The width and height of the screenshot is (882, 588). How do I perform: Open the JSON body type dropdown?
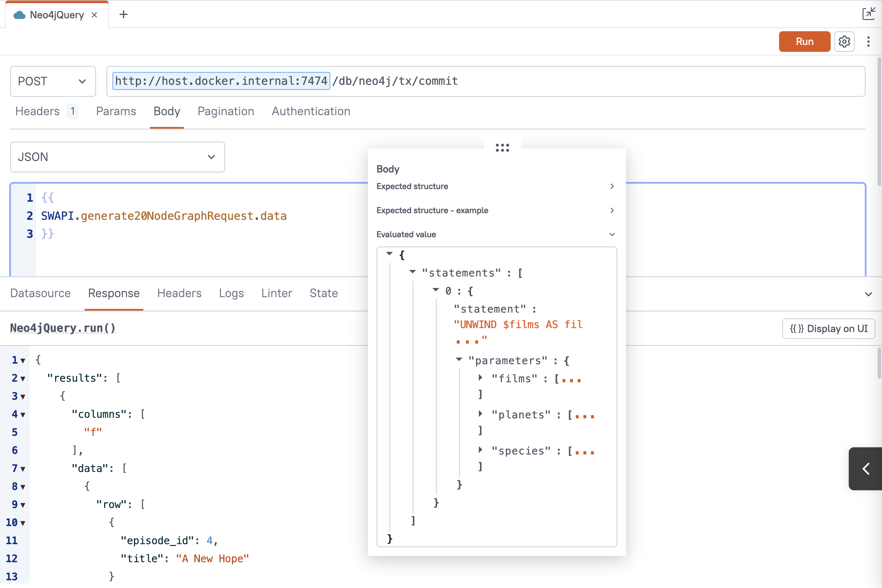pos(117,157)
